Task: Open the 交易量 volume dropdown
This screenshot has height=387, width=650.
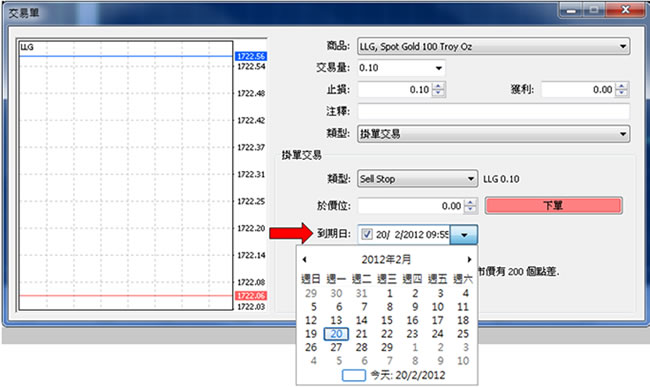Action: point(439,68)
